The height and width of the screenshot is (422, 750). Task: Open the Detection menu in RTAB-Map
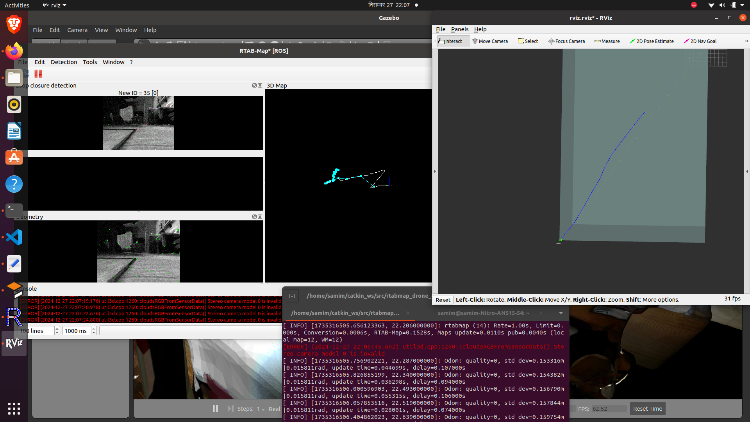point(64,62)
